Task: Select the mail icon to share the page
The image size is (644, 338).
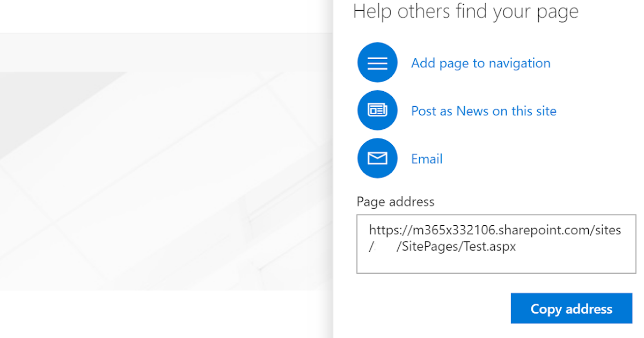Action: [x=377, y=158]
